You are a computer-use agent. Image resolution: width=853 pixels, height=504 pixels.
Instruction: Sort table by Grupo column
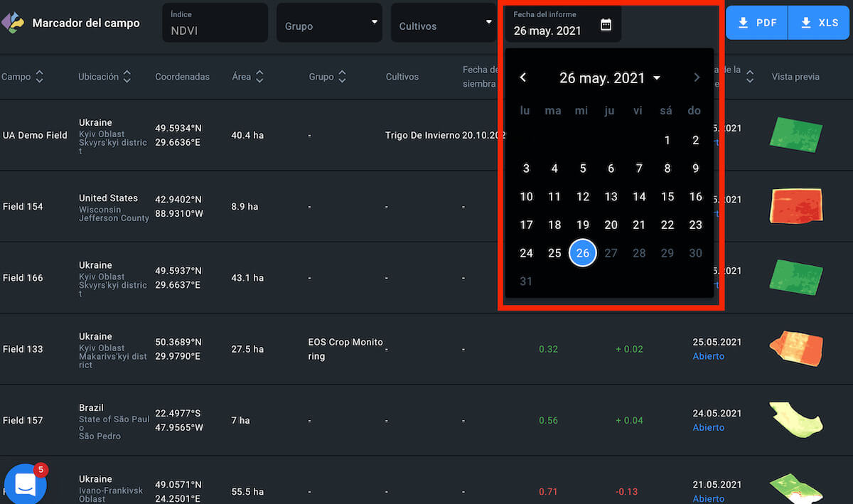click(342, 77)
